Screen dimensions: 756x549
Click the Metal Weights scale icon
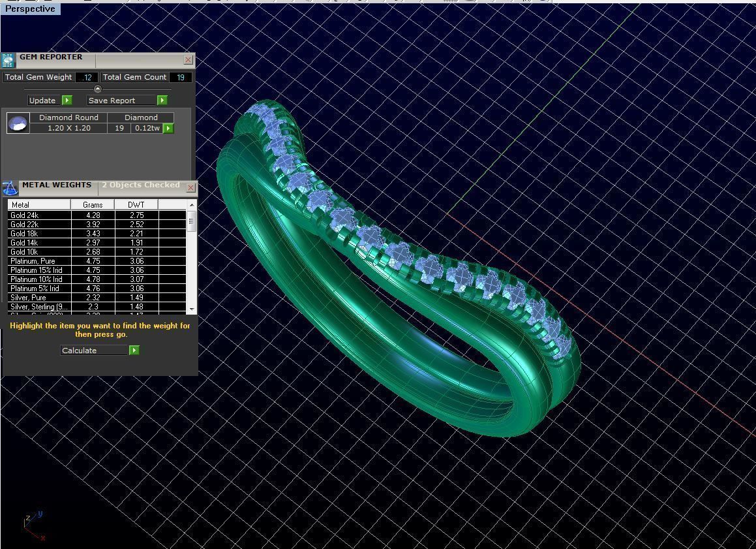10,187
